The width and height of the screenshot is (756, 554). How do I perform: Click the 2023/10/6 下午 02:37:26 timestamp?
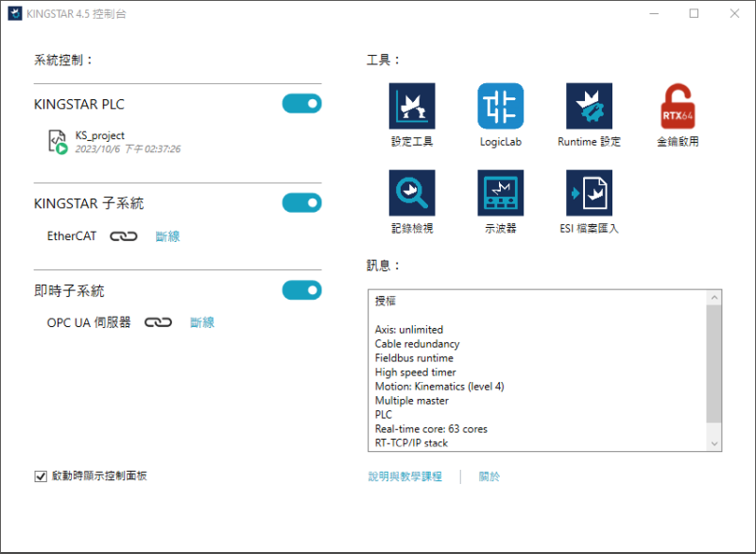point(128,149)
